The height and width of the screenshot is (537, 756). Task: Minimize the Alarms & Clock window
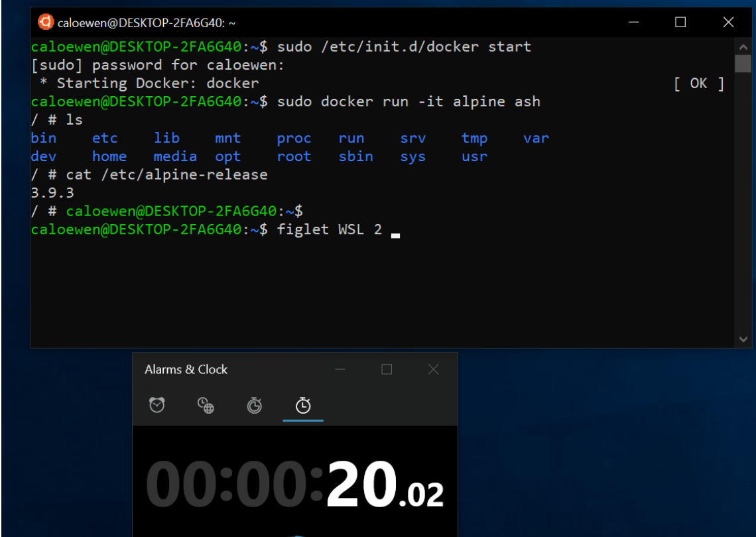[x=340, y=370]
